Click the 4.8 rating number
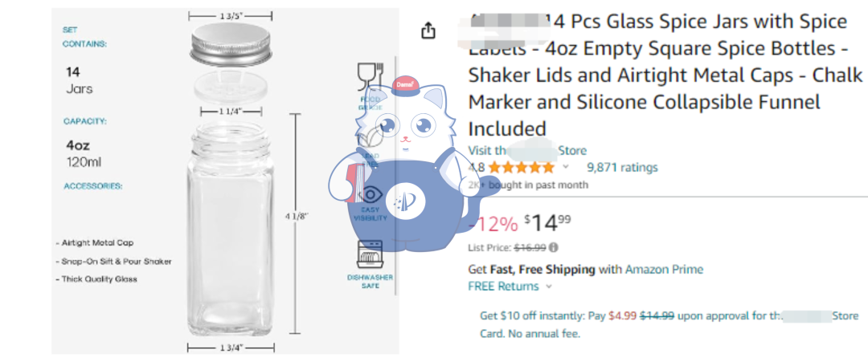 click(x=477, y=168)
